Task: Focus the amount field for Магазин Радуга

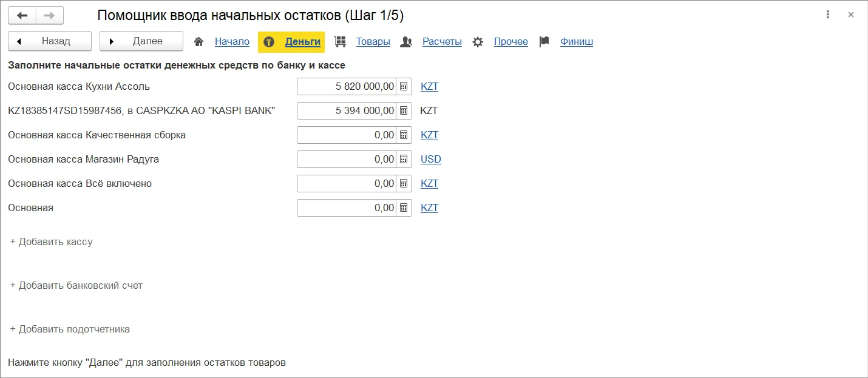Action: (x=347, y=160)
